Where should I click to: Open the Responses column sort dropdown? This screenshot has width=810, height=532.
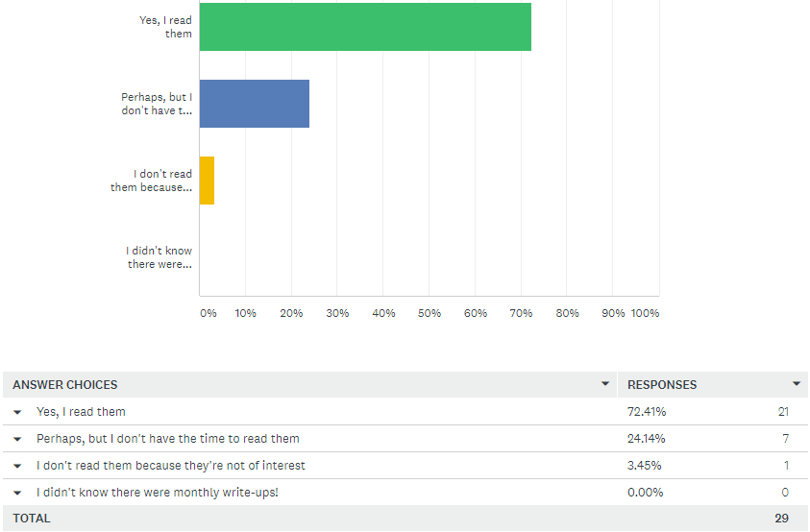pos(797,384)
